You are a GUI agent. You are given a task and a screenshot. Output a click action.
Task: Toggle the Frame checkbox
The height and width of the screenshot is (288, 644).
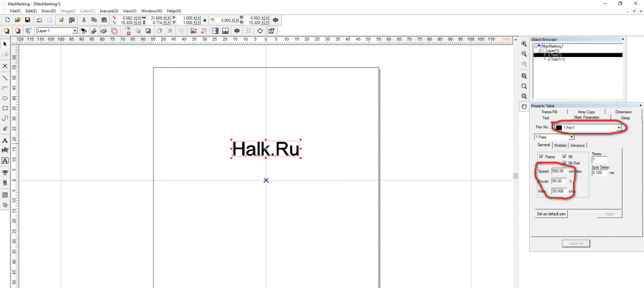click(x=541, y=156)
